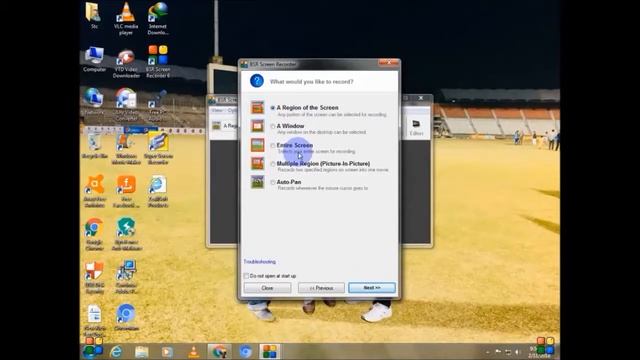Image resolution: width=640 pixels, height=360 pixels.
Task: Tick the 'Do not open at start up' checkbox
Action: point(246,276)
